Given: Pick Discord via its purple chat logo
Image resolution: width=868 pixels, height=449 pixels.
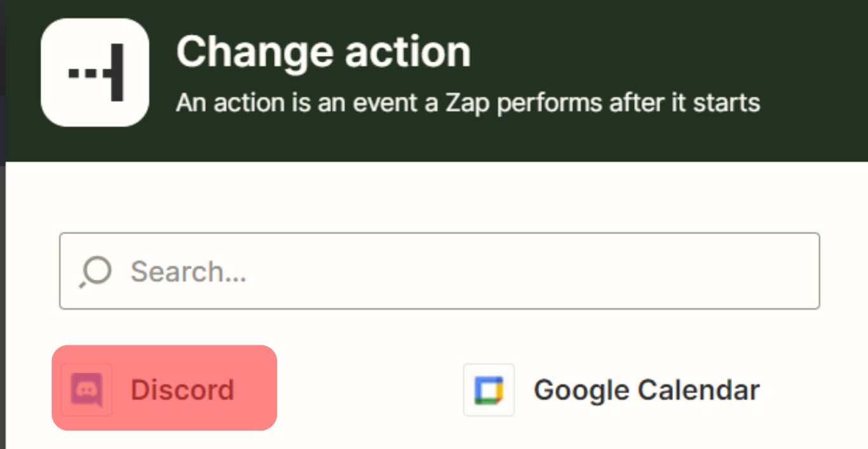Looking at the screenshot, I should click(86, 390).
